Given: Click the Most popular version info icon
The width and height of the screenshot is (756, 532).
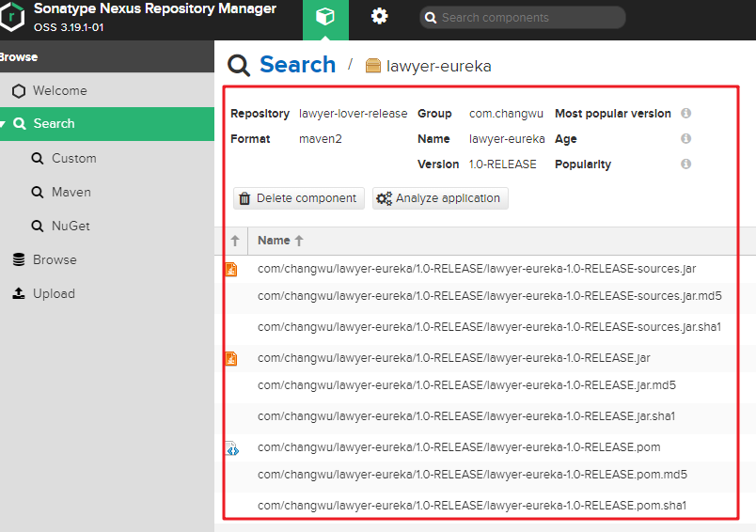Looking at the screenshot, I should click(685, 114).
